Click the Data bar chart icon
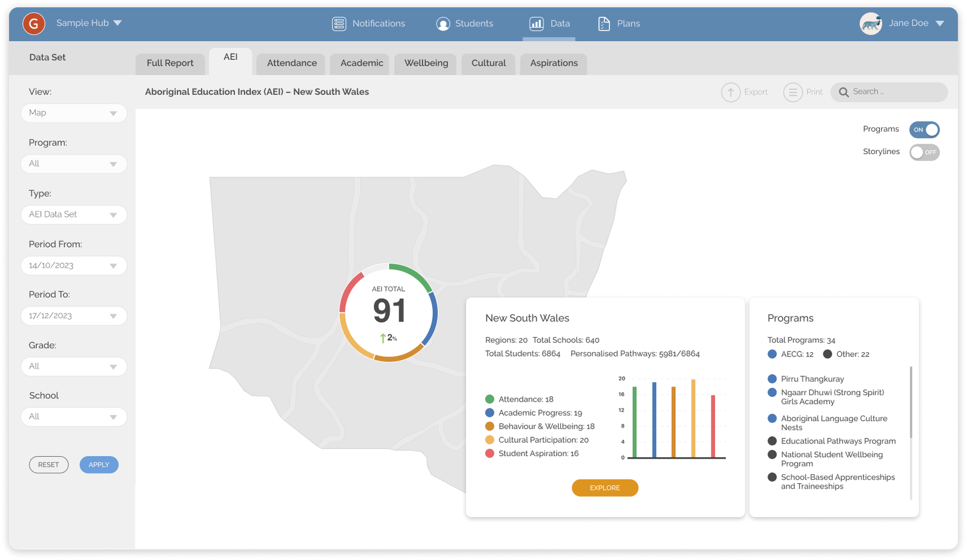The height and width of the screenshot is (560, 967). [x=536, y=24]
